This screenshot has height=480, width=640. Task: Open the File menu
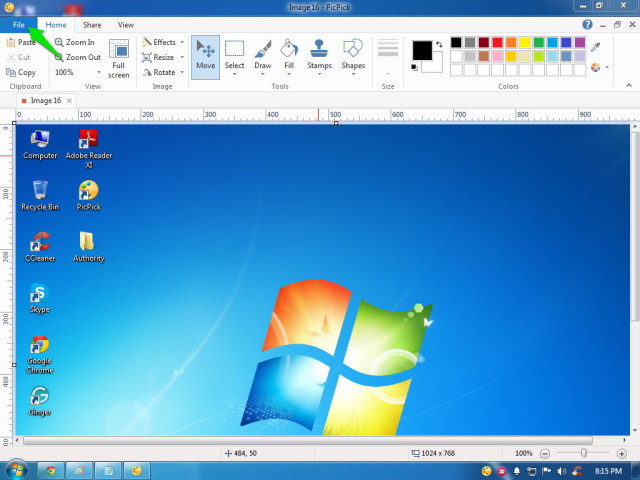click(x=19, y=25)
